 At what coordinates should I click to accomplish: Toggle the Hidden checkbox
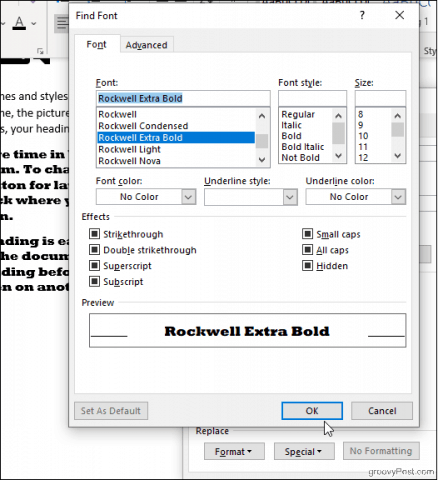(307, 266)
